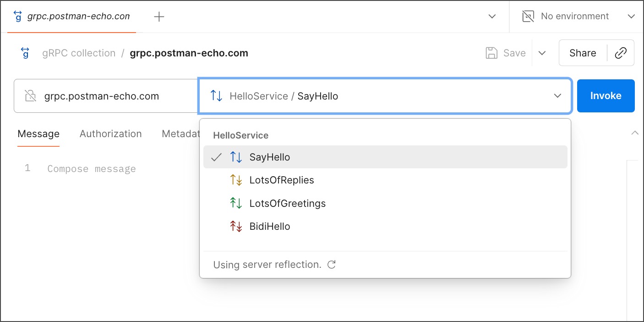The image size is (644, 322).
Task: Open a new tab with the plus icon
Action: 159,17
